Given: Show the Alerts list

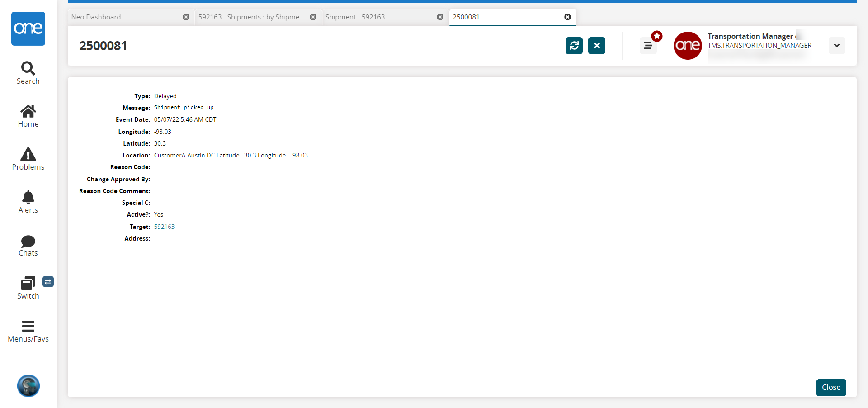Looking at the screenshot, I should click(28, 202).
